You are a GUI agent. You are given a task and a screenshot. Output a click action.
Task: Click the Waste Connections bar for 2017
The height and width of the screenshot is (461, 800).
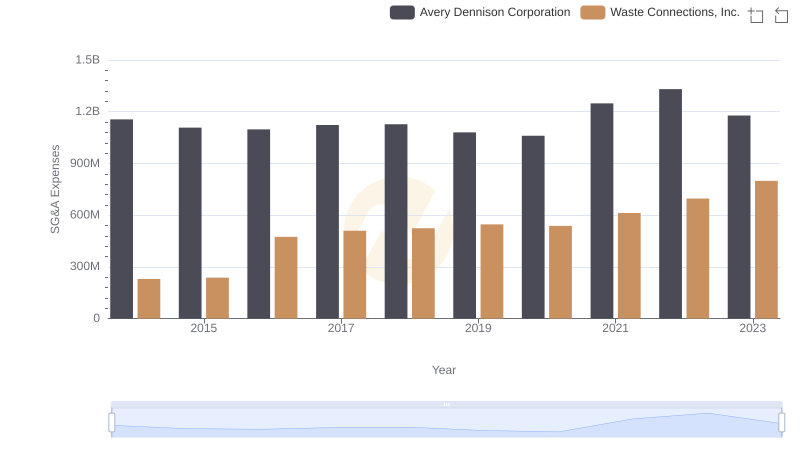point(355,274)
